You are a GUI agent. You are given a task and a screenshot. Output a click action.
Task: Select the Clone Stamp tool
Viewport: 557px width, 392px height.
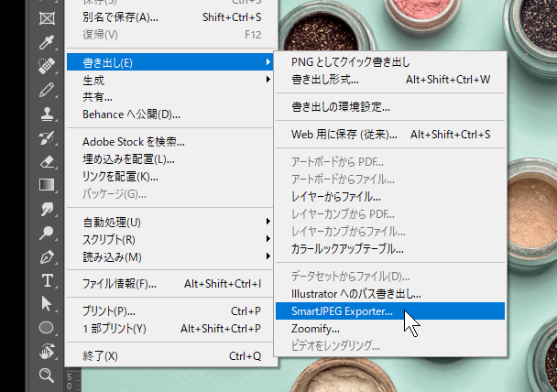47,114
